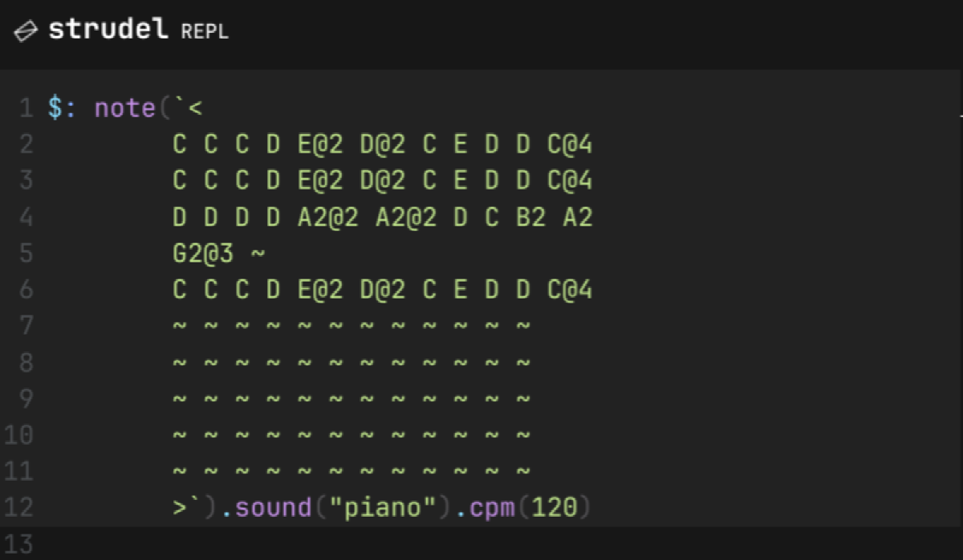This screenshot has height=560, width=963.
Task: Click the C@4 note on line 6
Action: [x=570, y=290]
